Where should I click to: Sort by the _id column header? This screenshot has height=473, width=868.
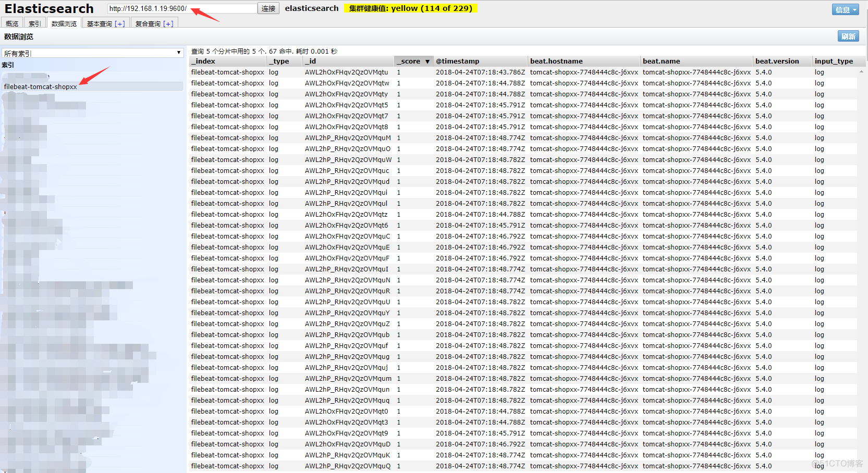click(349, 61)
